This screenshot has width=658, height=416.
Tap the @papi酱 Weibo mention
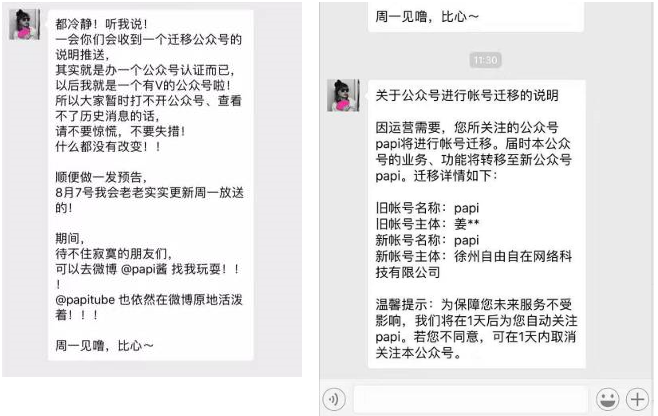tap(144, 269)
